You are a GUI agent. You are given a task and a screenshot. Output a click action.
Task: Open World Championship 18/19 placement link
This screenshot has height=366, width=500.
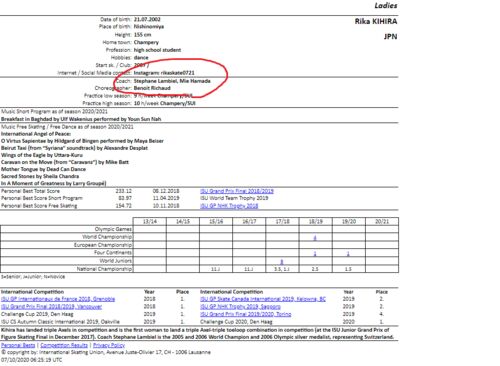coord(315,238)
